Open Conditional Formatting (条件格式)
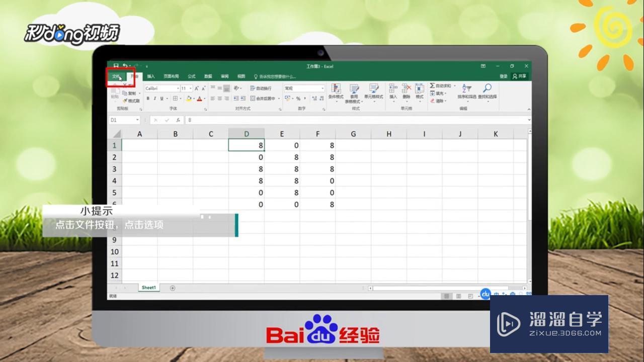Viewport: 644px width, 362px height. click(336, 92)
